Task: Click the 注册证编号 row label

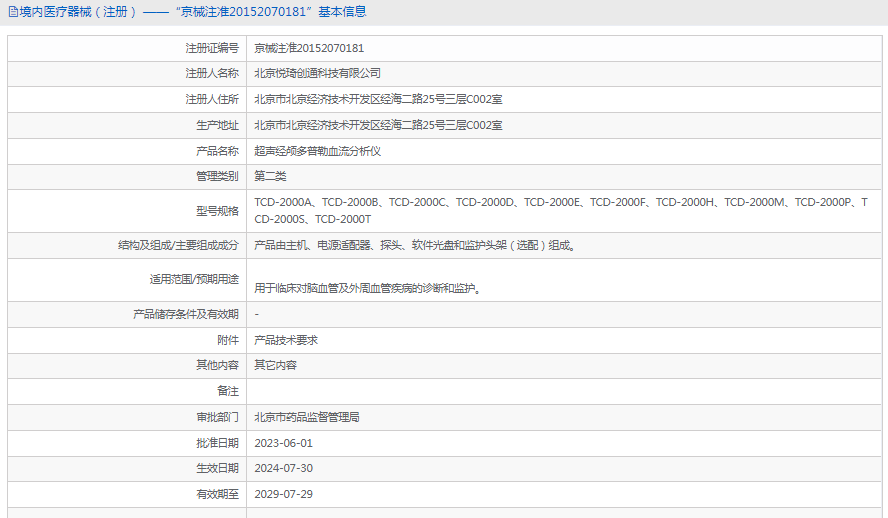Action: click(x=212, y=48)
